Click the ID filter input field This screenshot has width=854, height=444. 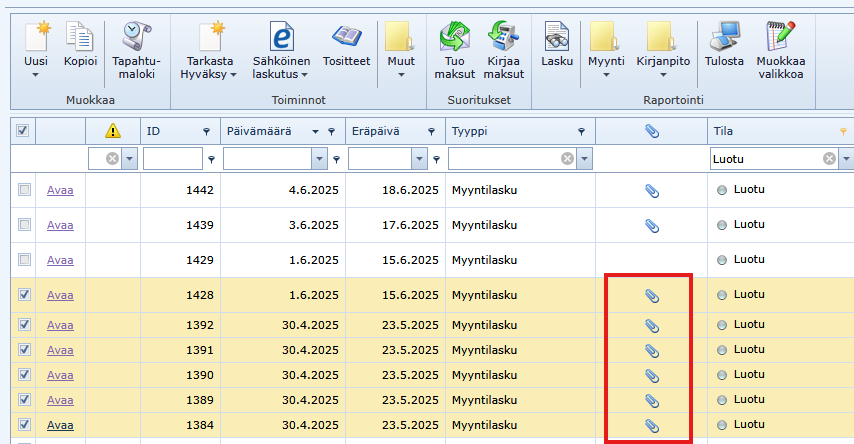click(172, 159)
